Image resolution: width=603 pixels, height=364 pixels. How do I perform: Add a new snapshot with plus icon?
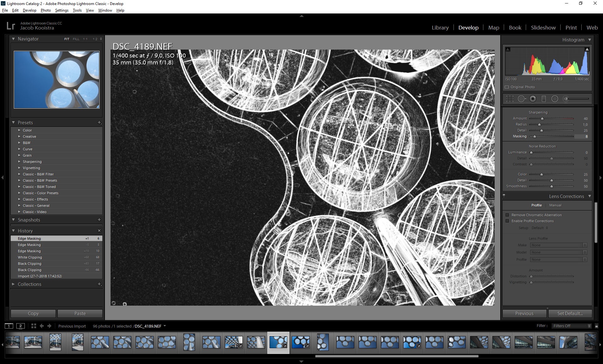[99, 220]
